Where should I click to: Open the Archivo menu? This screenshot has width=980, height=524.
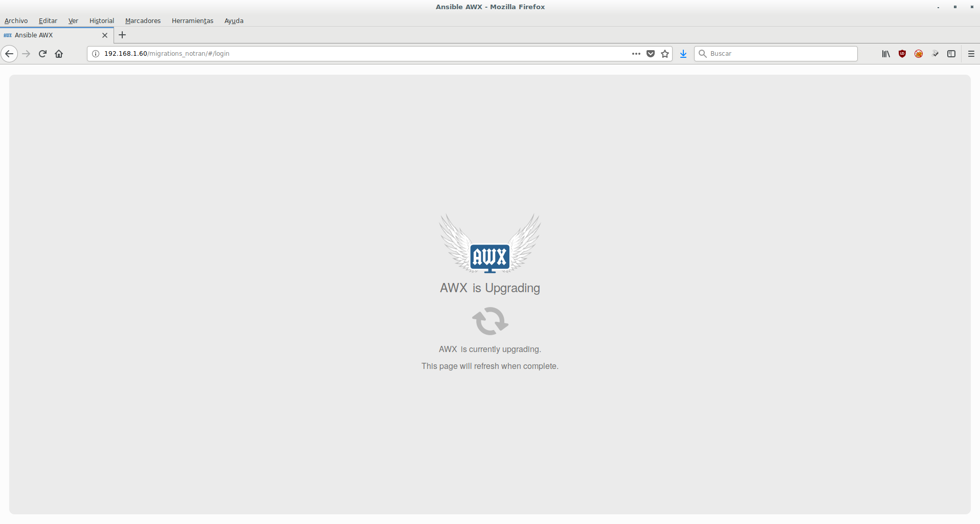click(16, 21)
